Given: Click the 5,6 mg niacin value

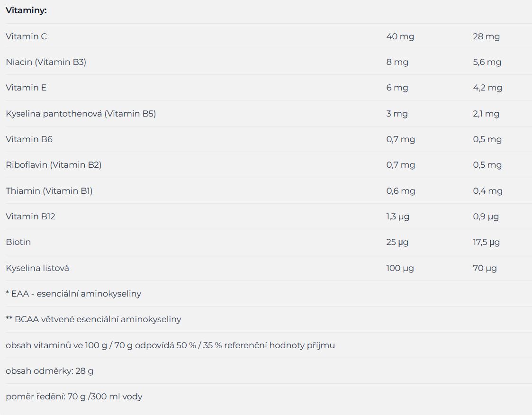Looking at the screenshot, I should click(x=487, y=62).
